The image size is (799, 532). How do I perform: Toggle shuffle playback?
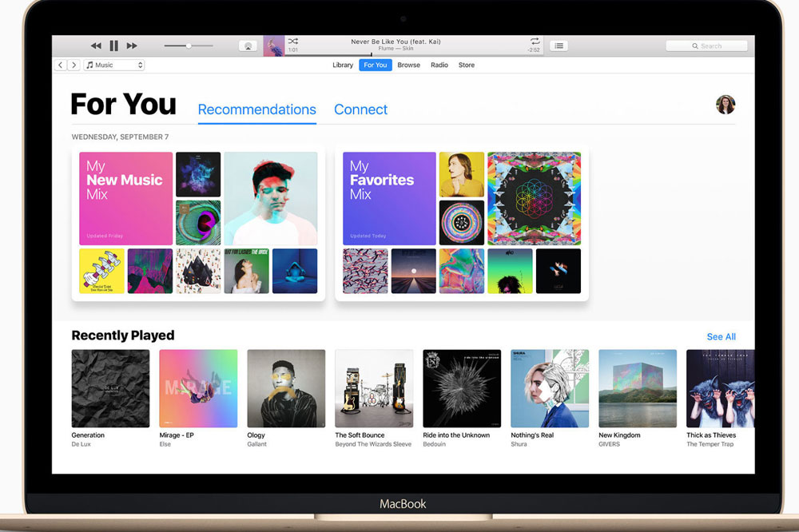pos(293,41)
